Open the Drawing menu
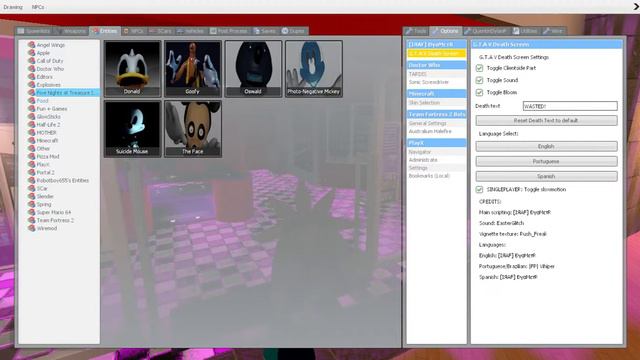The width and height of the screenshot is (640, 360). 13,7
